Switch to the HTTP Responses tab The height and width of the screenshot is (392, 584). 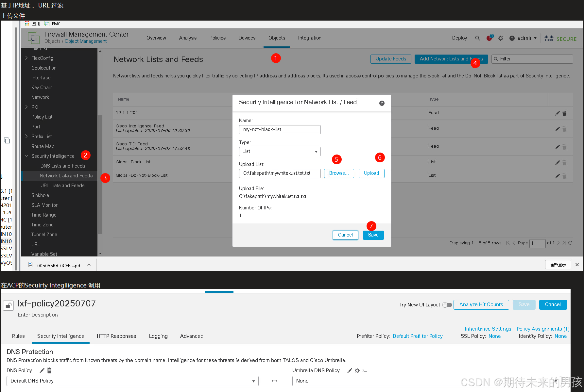tap(116, 336)
